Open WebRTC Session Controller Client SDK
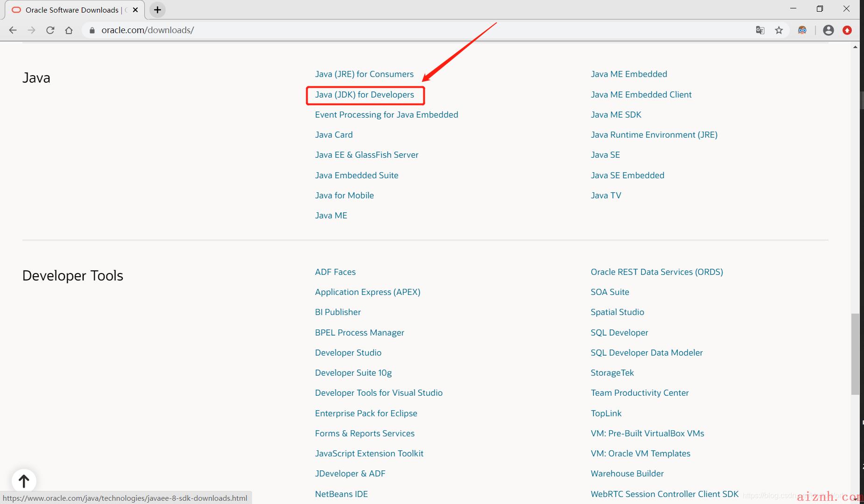Viewport: 864px width, 504px height. point(665,494)
